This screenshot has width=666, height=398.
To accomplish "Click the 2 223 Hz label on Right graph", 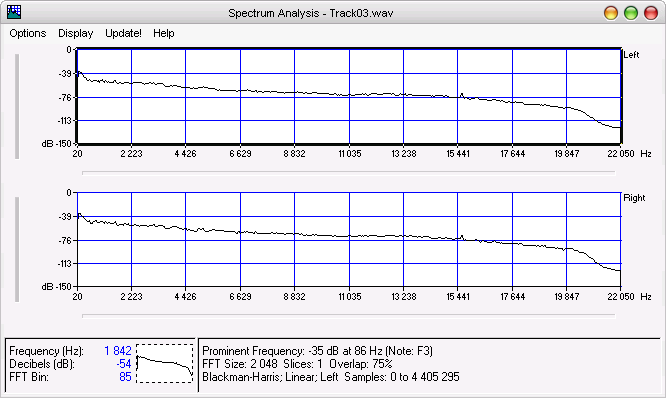I will [131, 296].
